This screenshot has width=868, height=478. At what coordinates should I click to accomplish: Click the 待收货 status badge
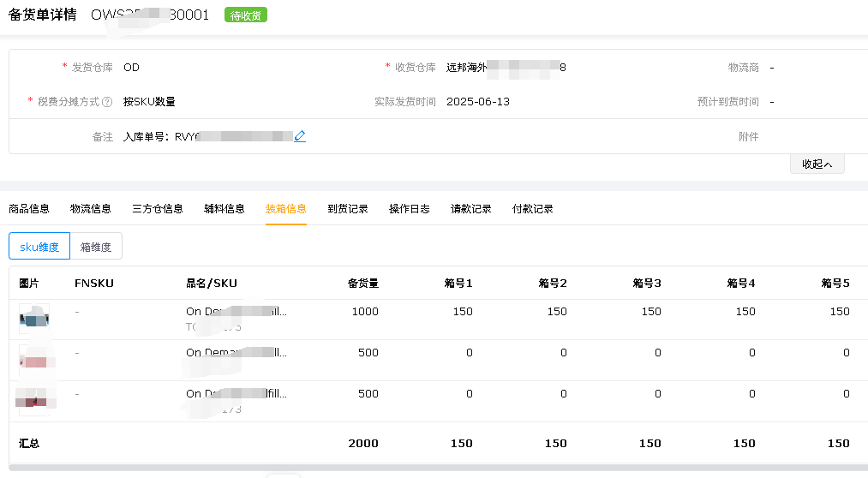click(246, 15)
